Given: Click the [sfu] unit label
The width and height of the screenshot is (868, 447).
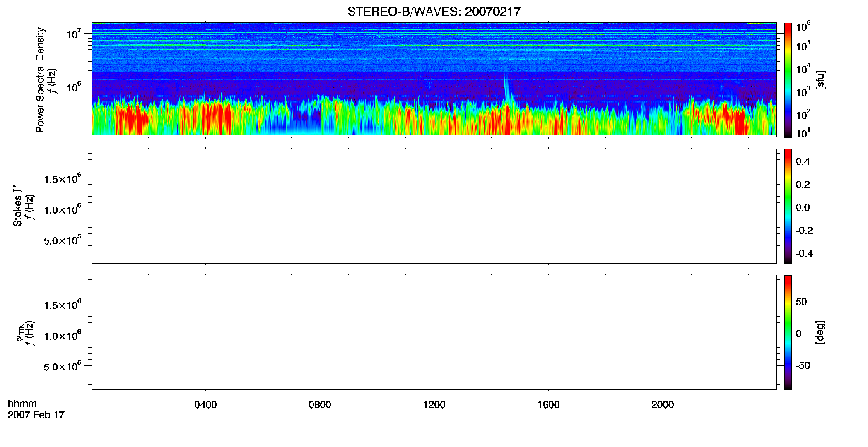Looking at the screenshot, I should point(820,80).
